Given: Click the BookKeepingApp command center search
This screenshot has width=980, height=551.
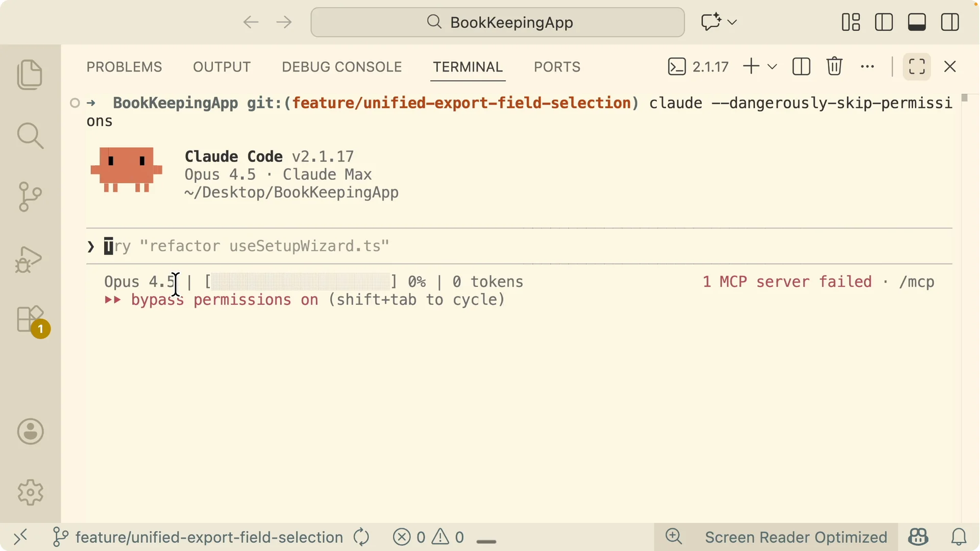Looking at the screenshot, I should click(498, 22).
